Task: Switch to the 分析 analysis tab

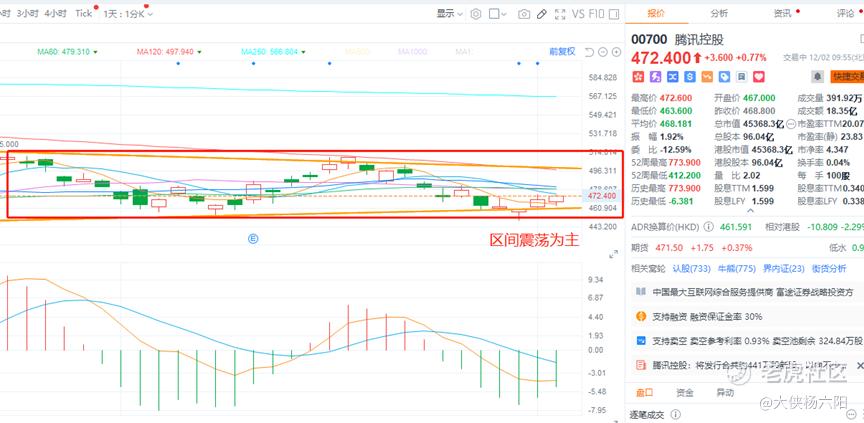Action: point(719,13)
